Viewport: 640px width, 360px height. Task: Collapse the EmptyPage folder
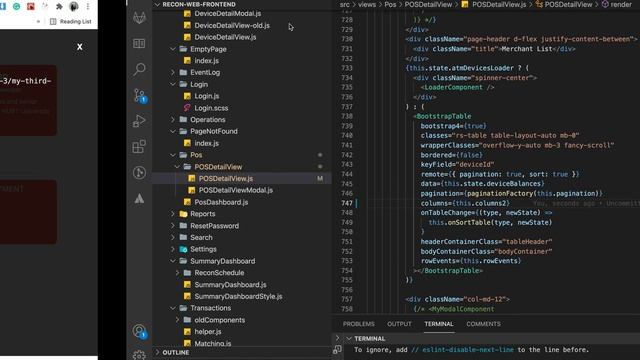pyautogui.click(x=173, y=49)
